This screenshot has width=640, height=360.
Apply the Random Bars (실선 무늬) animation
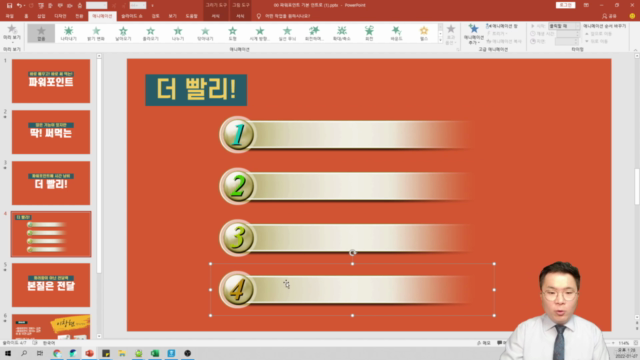[287, 33]
